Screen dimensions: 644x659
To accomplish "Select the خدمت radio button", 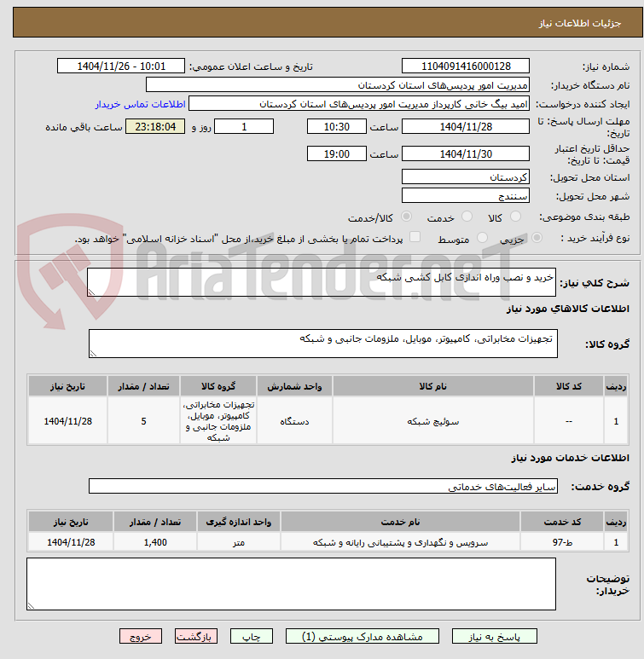I will tap(467, 217).
